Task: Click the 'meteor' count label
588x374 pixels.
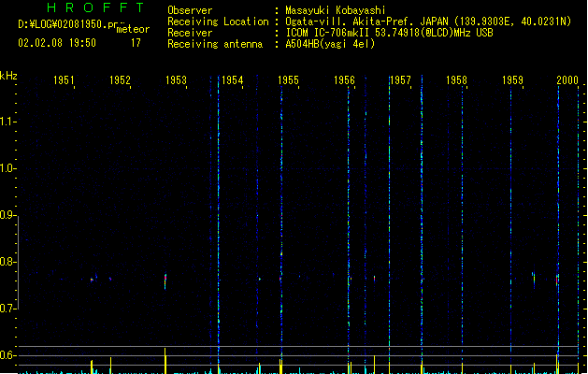Action: [x=133, y=29]
